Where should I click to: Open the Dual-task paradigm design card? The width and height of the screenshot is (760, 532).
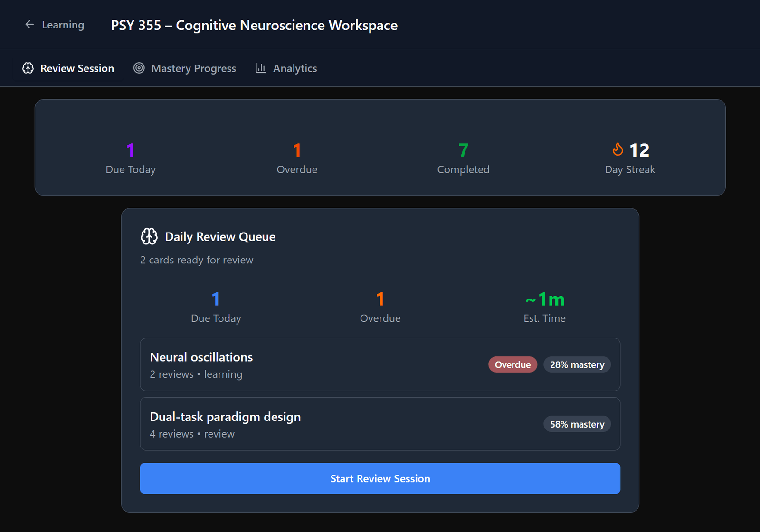(x=380, y=424)
